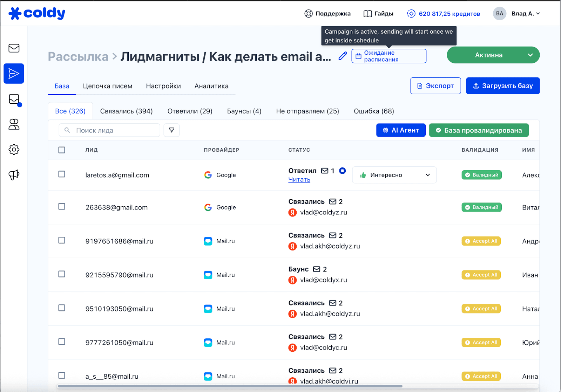Click the megaphone icon in sidebar
The width and height of the screenshot is (561, 392).
(14, 174)
